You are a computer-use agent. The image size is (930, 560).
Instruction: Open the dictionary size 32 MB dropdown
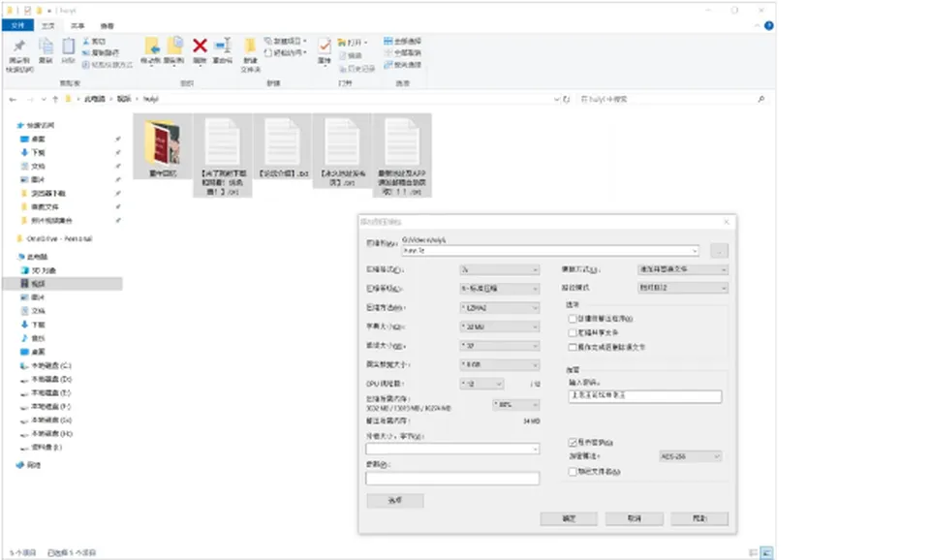pyautogui.click(x=500, y=327)
